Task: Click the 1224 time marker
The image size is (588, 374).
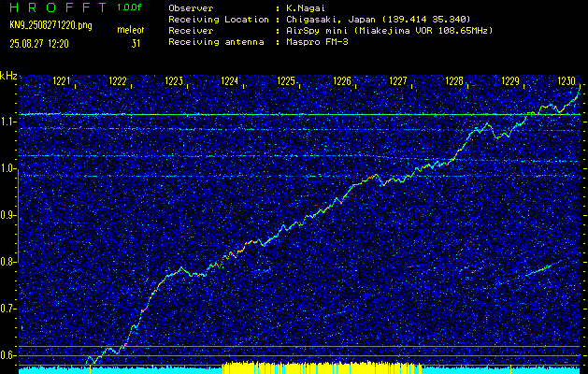Action: 230,80
